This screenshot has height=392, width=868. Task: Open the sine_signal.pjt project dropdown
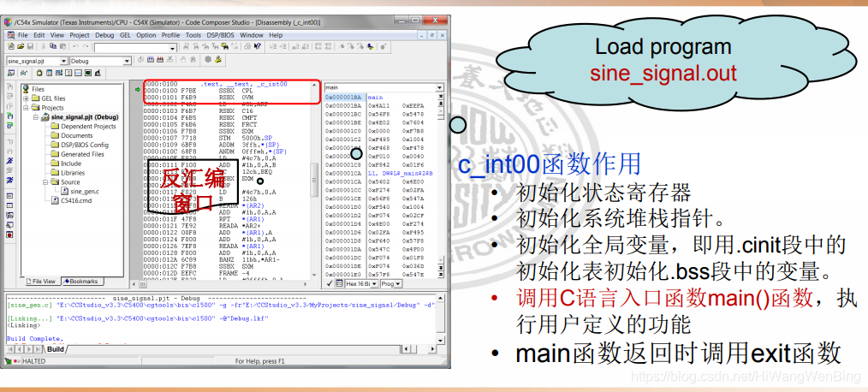[x=63, y=61]
